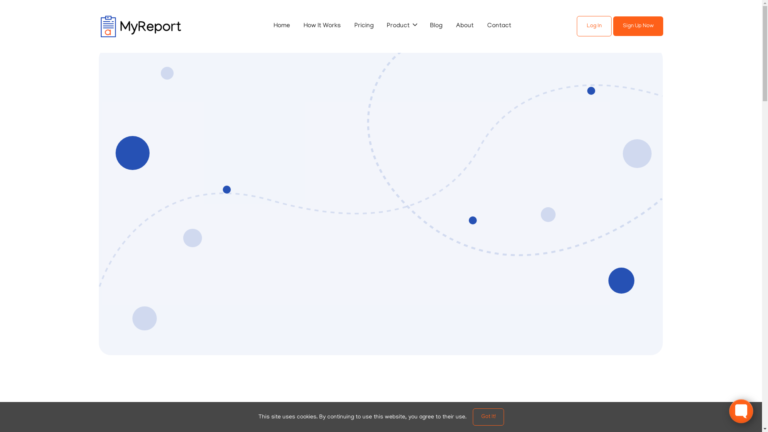The height and width of the screenshot is (432, 768).
Task: Click the dark blue circle beneath the Contact link
Action: pos(473,220)
